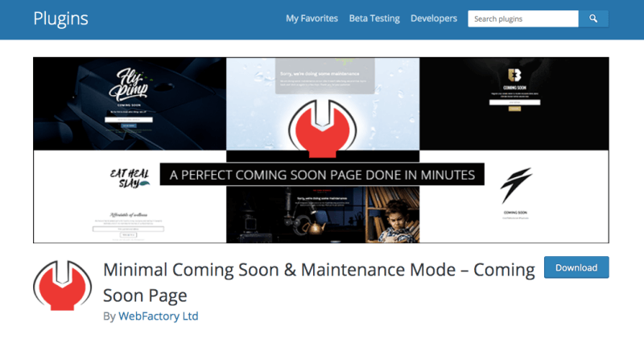
Task: Click the large wrench logo in banner
Action: [x=323, y=129]
